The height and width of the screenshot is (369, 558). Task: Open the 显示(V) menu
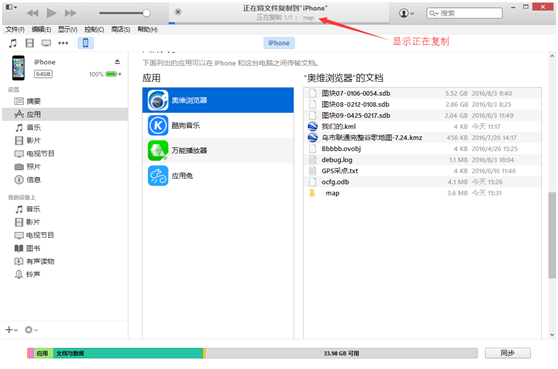tap(68, 30)
